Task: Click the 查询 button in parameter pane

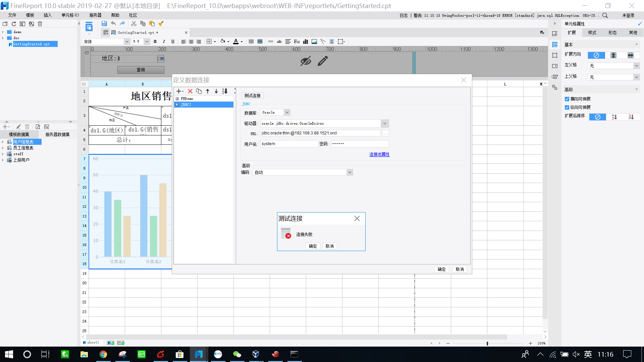Action: point(141,70)
